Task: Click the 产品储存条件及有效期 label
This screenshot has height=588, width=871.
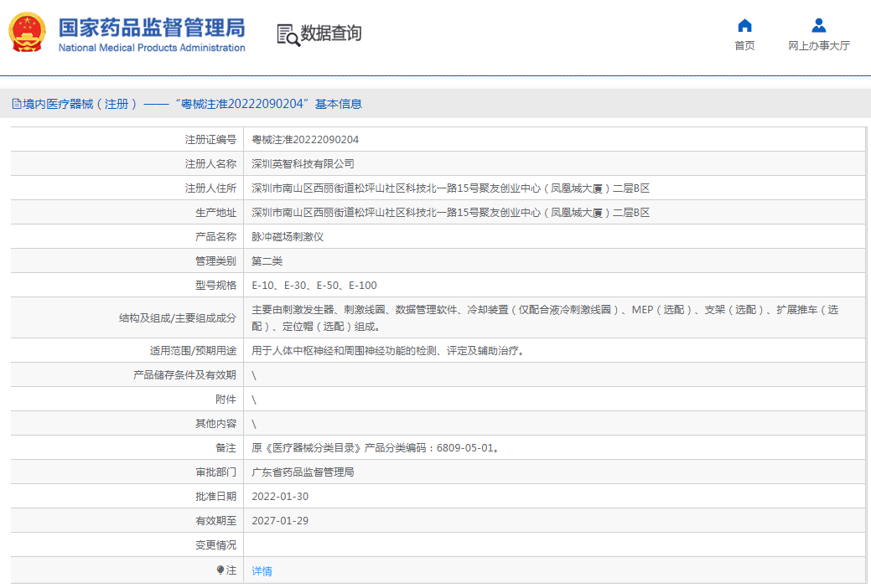Action: [x=184, y=374]
